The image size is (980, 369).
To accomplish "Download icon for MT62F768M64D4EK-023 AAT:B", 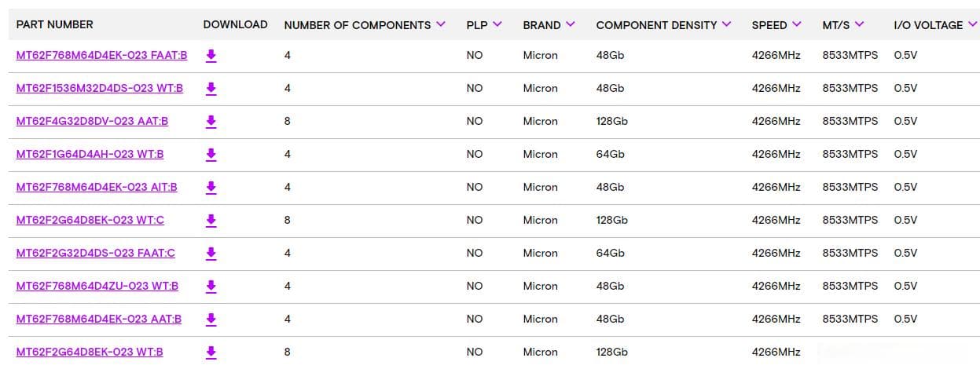I will 211,320.
